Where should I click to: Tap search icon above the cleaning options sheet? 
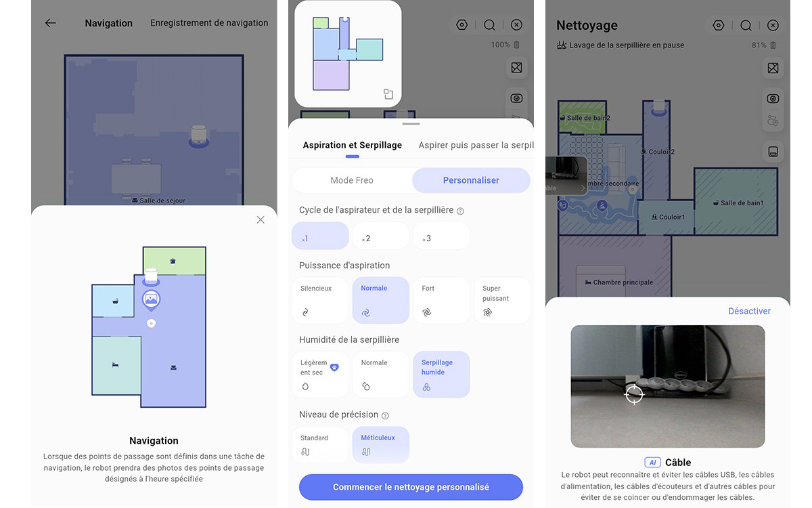pyautogui.click(x=489, y=25)
